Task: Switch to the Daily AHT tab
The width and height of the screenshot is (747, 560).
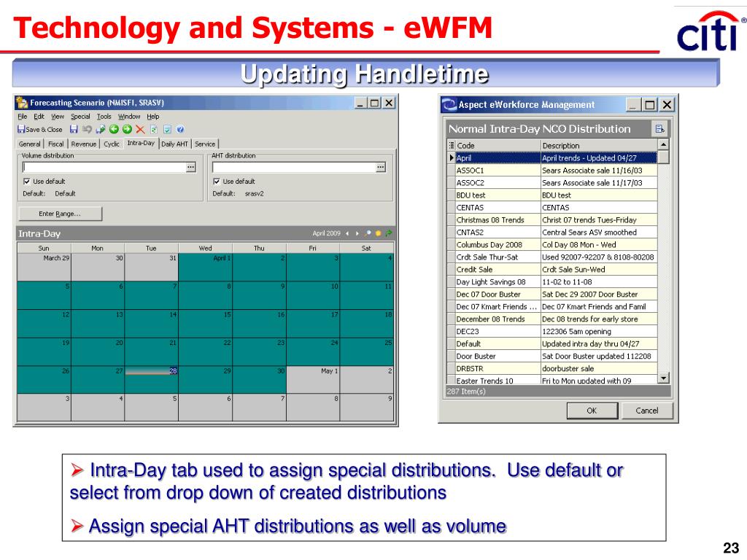Action: (174, 144)
